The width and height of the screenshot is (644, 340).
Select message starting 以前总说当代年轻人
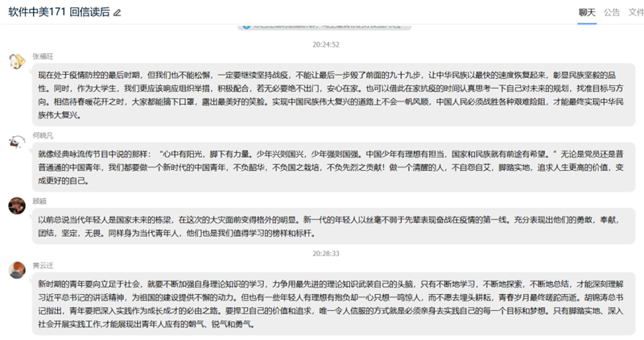333,226
